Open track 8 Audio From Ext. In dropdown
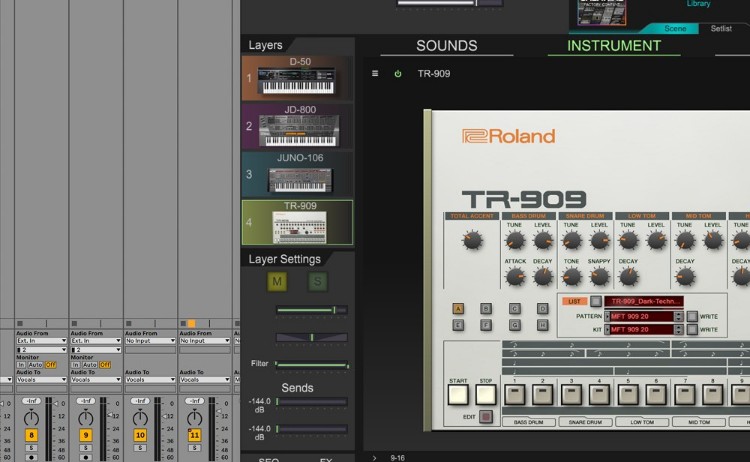 [x=41, y=341]
